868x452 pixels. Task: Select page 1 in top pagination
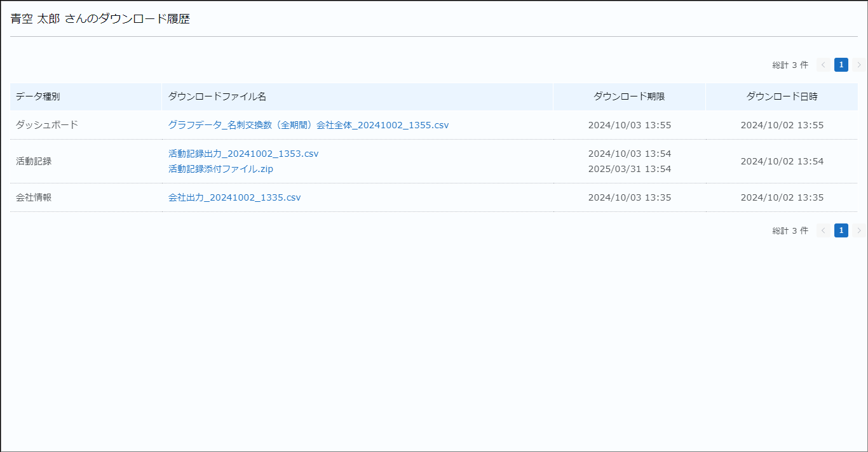(841, 65)
